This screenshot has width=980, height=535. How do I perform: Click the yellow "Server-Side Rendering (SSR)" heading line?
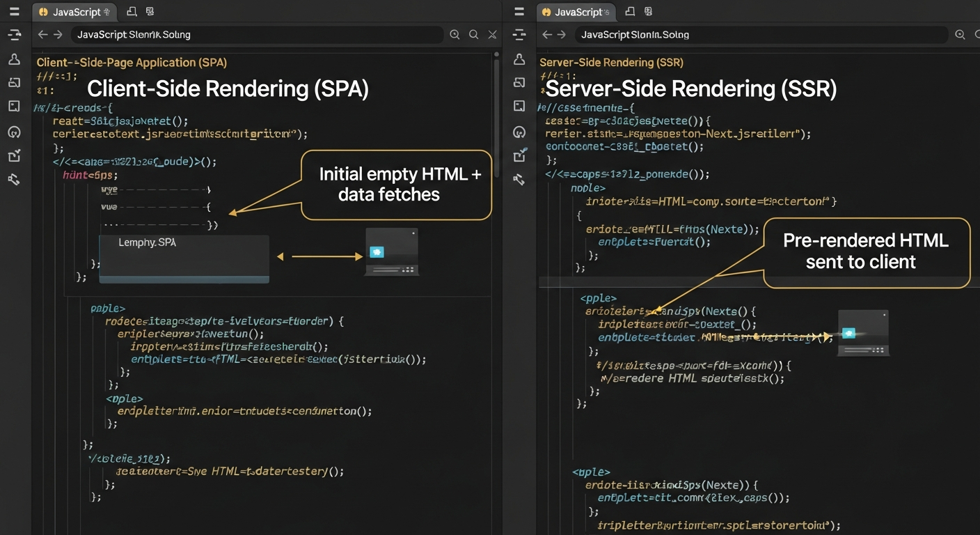(611, 63)
